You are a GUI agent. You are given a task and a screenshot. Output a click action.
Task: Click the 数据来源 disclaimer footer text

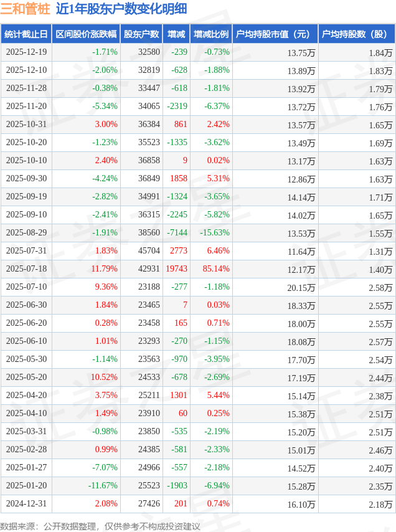click(100, 526)
